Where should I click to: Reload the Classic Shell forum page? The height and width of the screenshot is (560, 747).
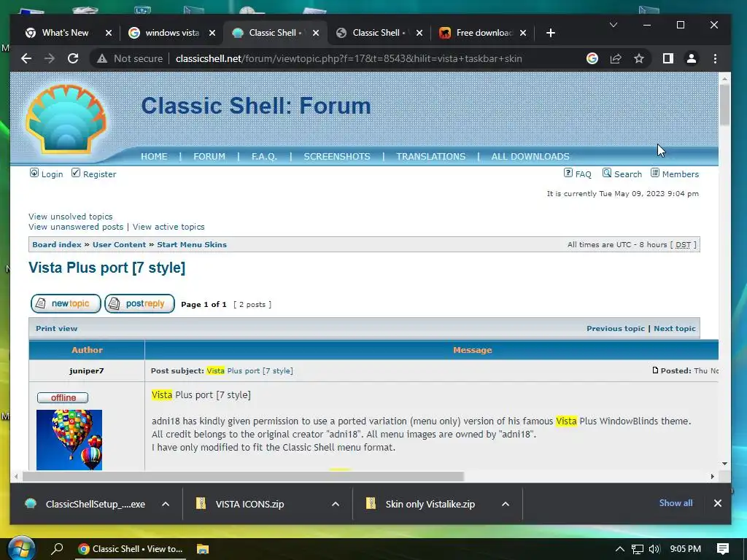click(x=73, y=58)
